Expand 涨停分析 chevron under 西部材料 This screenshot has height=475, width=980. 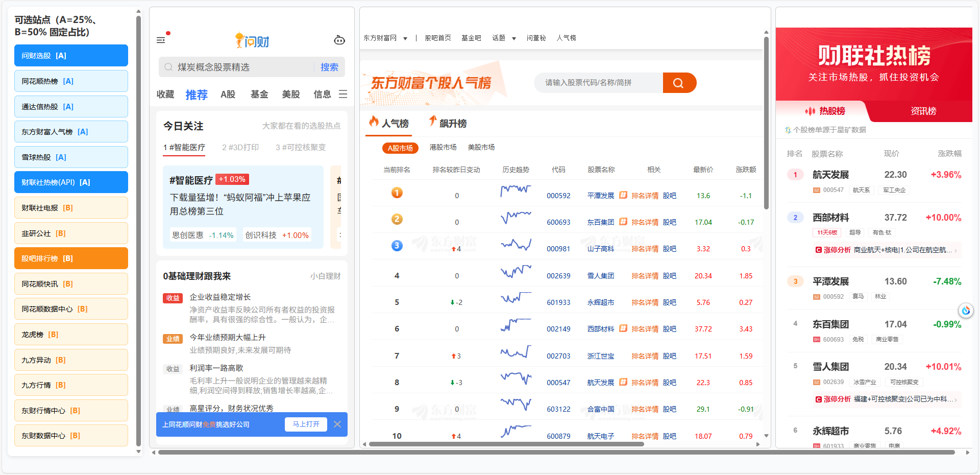click(x=955, y=250)
